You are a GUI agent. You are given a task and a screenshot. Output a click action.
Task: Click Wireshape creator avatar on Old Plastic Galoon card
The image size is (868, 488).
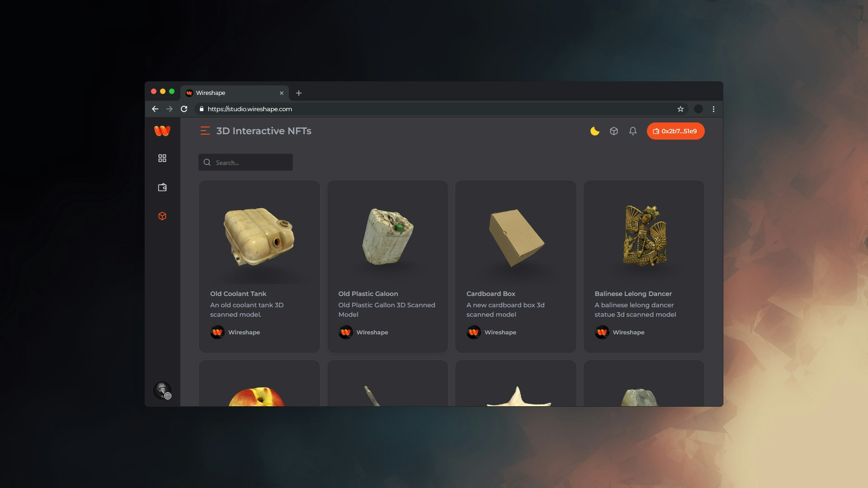[346, 332]
